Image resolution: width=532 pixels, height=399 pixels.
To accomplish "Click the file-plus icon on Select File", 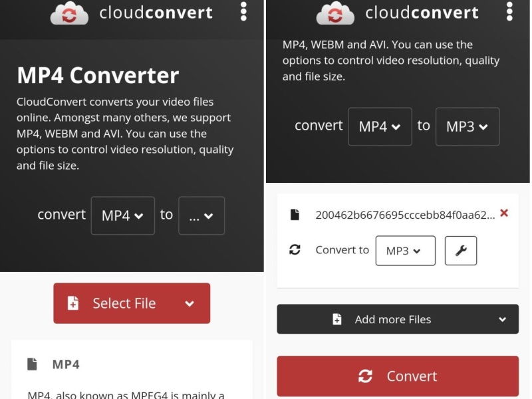I will coord(73,303).
